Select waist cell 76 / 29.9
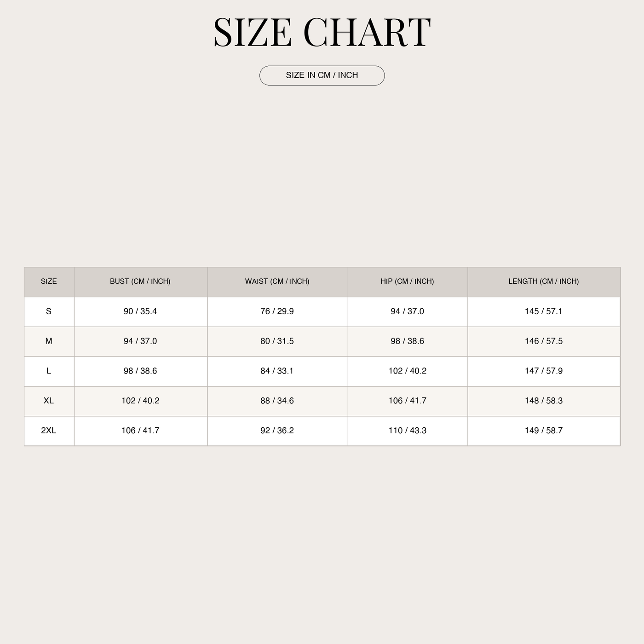Image resolution: width=644 pixels, height=644 pixels. [x=277, y=311]
